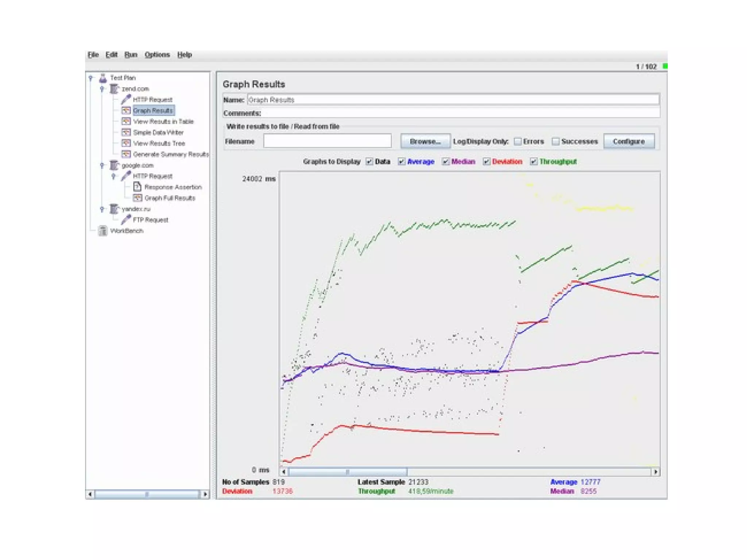Click the View Results in Table listener icon
The image size is (747, 560).
[x=126, y=121]
